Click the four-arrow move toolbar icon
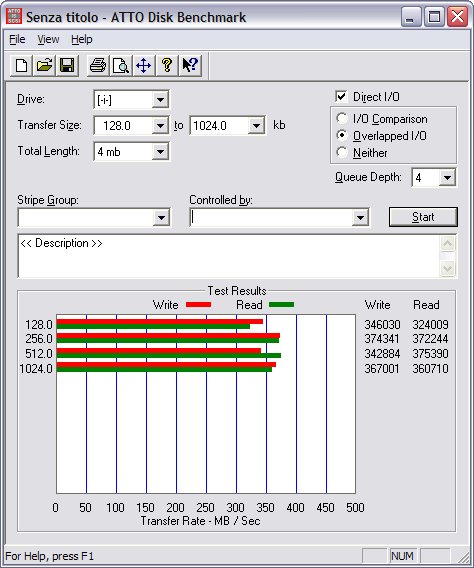474x568 pixels. tap(144, 66)
